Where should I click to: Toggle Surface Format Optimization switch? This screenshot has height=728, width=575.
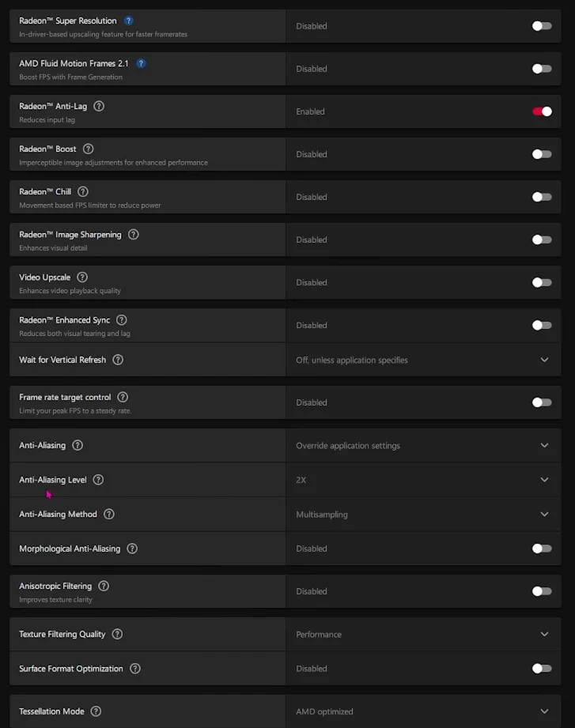542,669
